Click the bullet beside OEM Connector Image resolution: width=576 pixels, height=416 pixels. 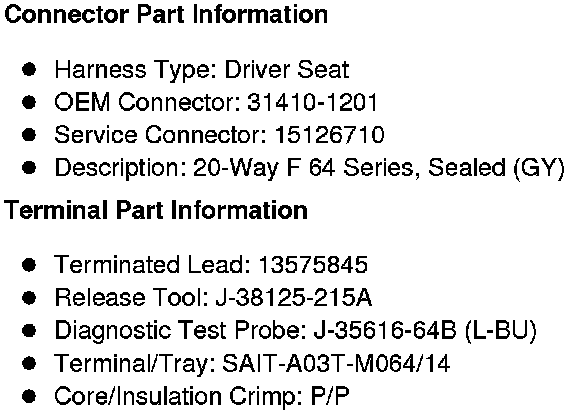[29, 102]
